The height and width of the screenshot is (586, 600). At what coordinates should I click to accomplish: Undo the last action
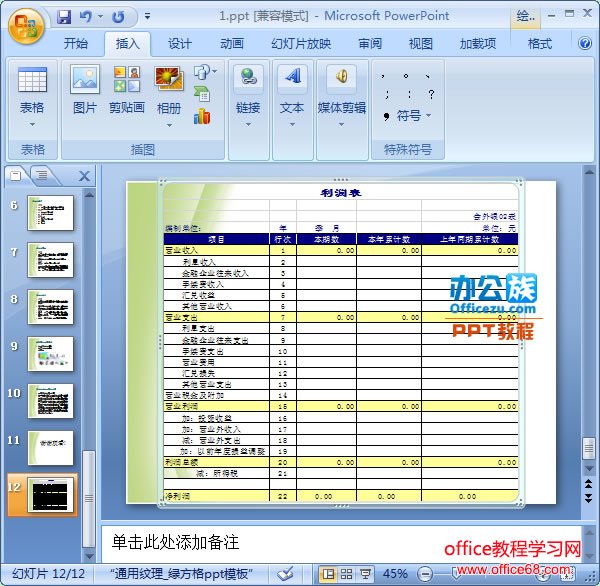pos(86,16)
